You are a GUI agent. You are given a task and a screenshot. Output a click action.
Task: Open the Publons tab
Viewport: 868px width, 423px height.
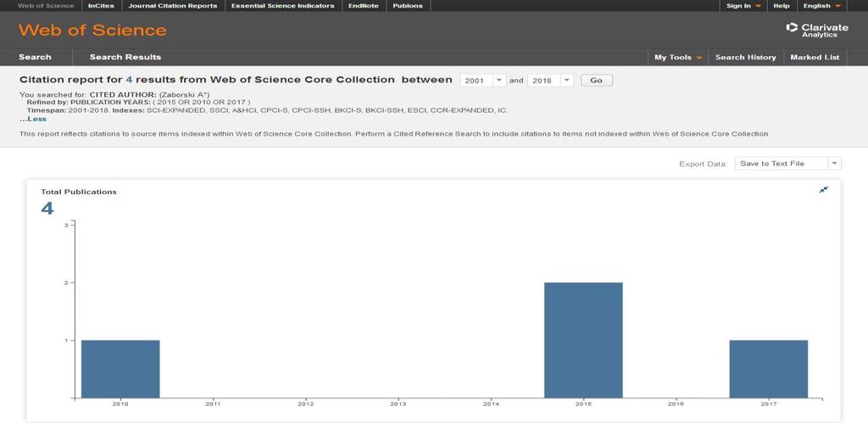click(408, 6)
